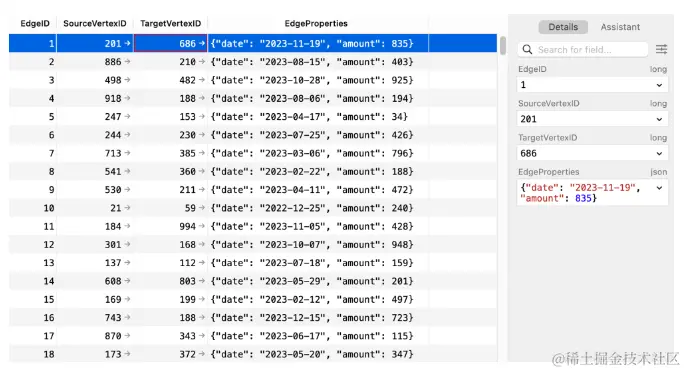Image resolution: width=685 pixels, height=372 pixels.
Task: Click the SourceVertexID column header
Action: [x=95, y=24]
